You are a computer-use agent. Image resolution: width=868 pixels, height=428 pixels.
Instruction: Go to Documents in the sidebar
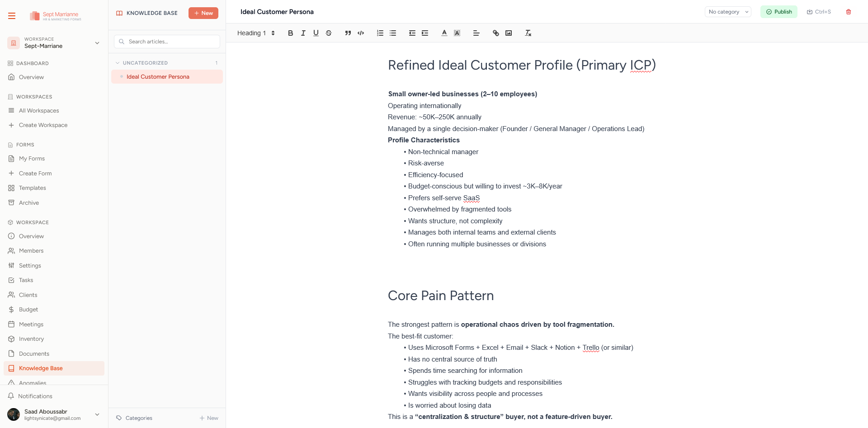(x=34, y=354)
